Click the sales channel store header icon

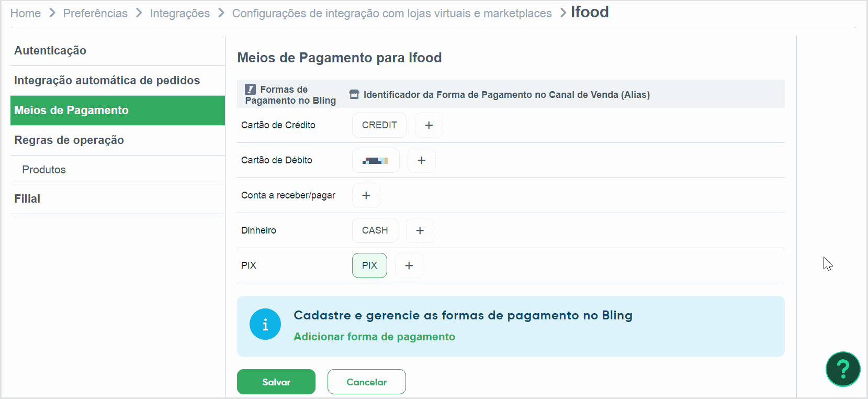point(354,94)
